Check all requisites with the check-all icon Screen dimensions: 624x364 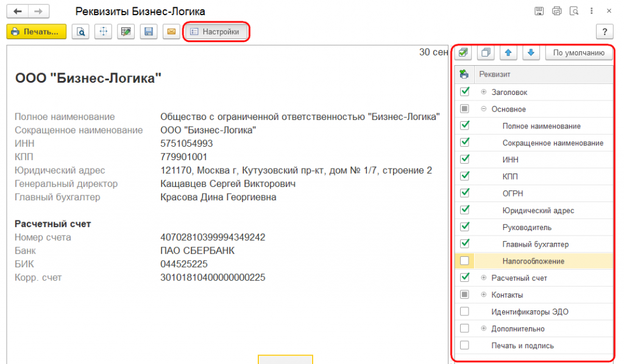tap(463, 52)
